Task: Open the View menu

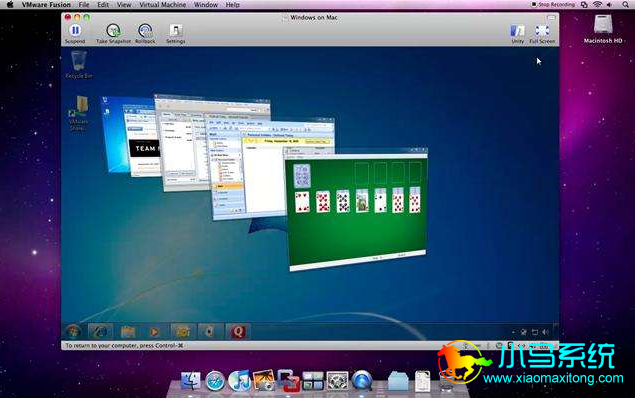Action: pos(124,5)
